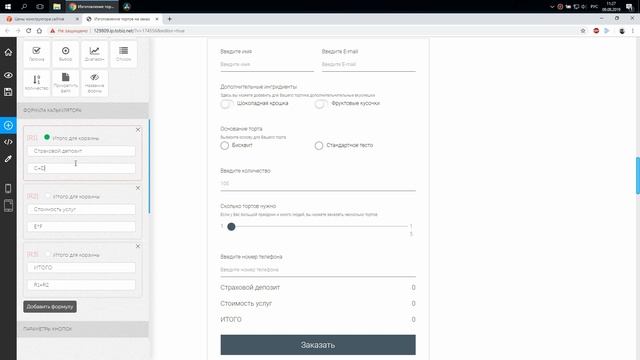The width and height of the screenshot is (640, 360).
Task: Click the site security warning in the address bar
Action: (69, 31)
